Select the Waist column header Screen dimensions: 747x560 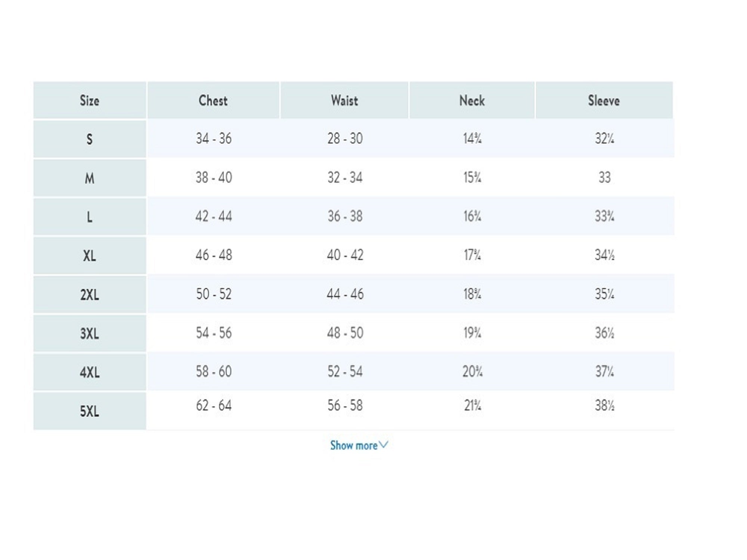click(x=344, y=100)
